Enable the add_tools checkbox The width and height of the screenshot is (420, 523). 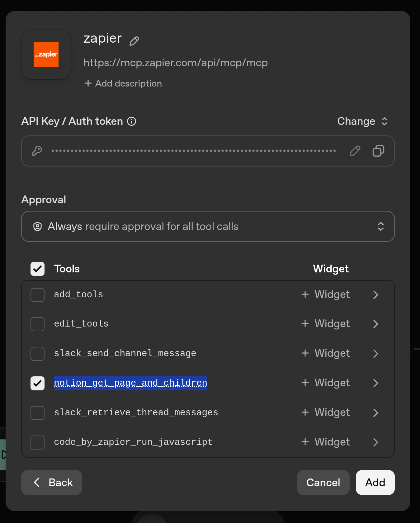pos(37,294)
